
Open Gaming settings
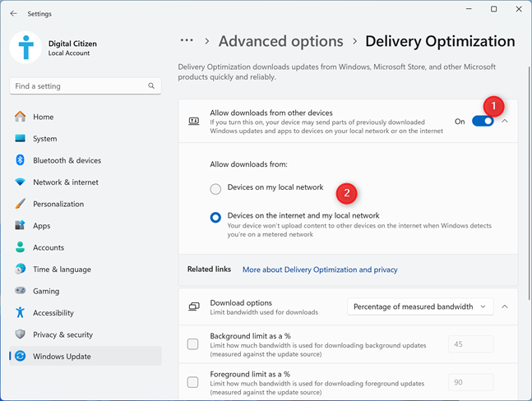[86, 291]
